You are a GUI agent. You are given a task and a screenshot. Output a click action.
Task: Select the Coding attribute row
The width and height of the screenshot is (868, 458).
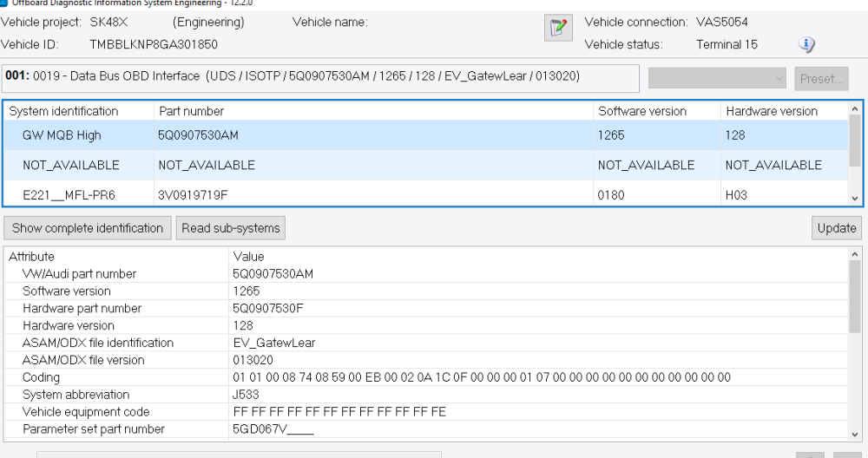425,377
